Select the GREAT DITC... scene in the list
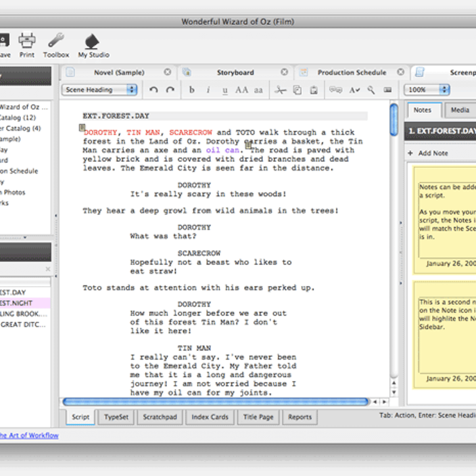Image resolution: width=476 pixels, height=476 pixels. [x=25, y=324]
